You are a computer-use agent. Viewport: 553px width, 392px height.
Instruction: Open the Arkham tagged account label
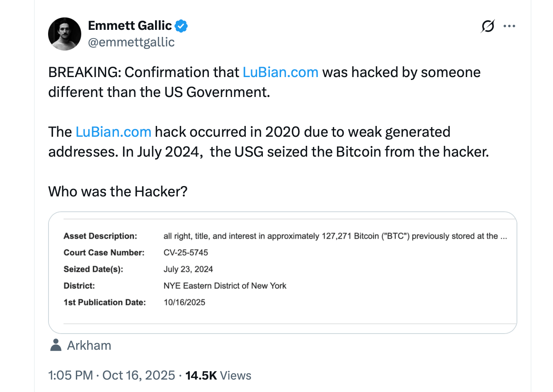[89, 346]
